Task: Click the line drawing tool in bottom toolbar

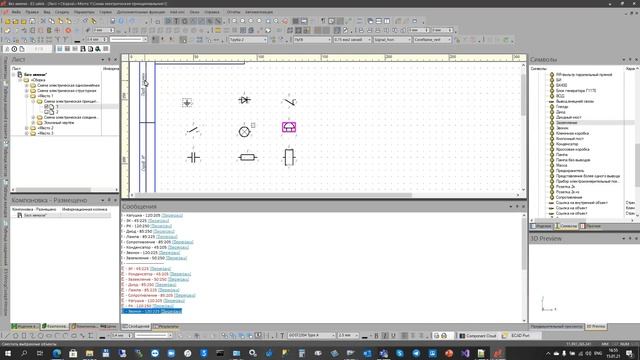Action: click(x=7, y=336)
